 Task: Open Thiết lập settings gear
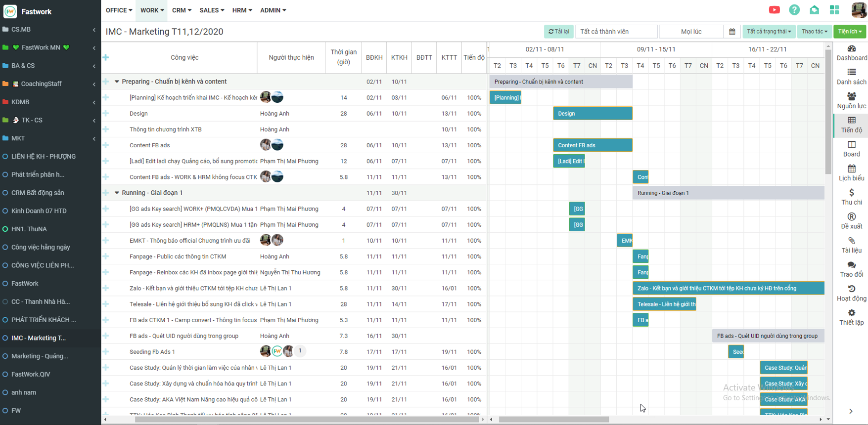(x=851, y=317)
